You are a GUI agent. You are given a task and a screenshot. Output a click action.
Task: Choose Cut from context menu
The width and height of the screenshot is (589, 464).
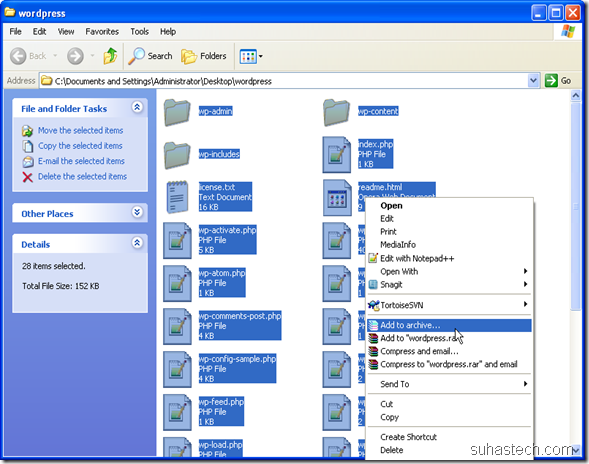tap(449, 404)
